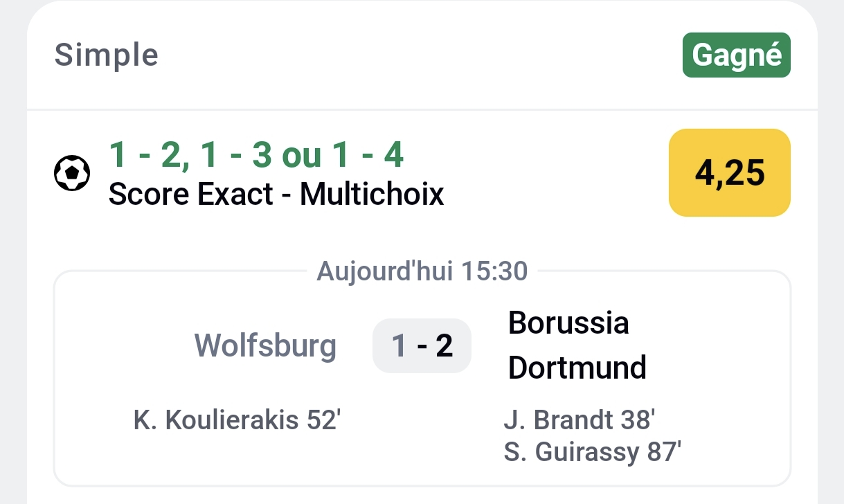Open the Wolfsburg team name
The image size is (844, 504).
pos(265,345)
